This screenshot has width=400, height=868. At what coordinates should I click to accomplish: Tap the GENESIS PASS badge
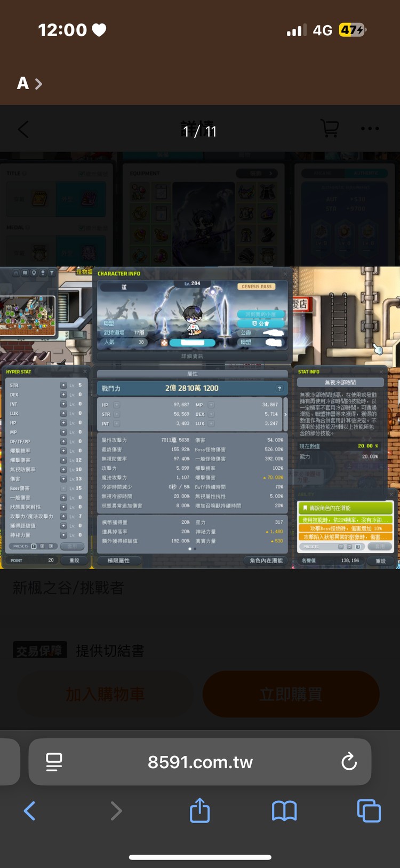point(257,287)
